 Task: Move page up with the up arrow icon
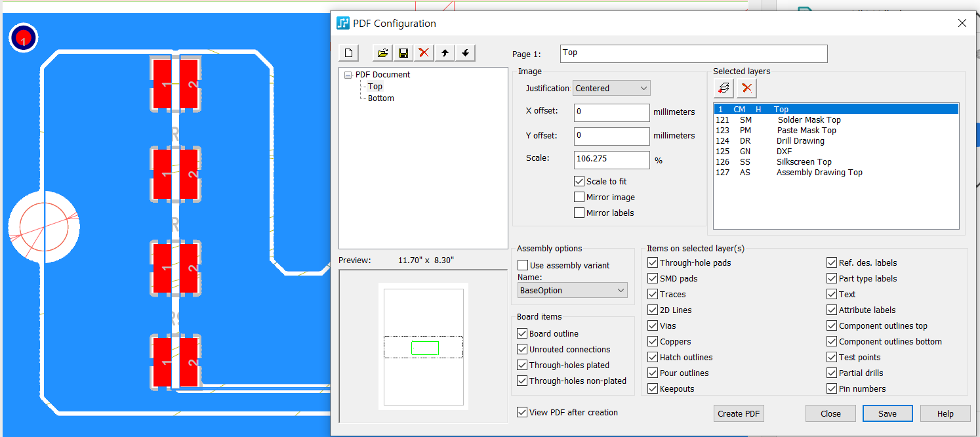[x=445, y=53]
